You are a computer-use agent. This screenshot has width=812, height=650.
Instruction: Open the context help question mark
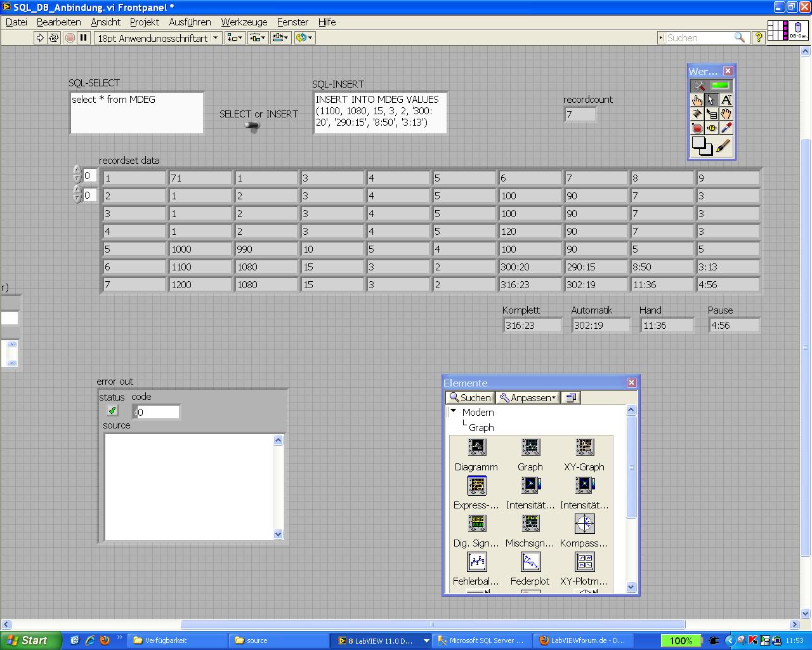(x=758, y=38)
